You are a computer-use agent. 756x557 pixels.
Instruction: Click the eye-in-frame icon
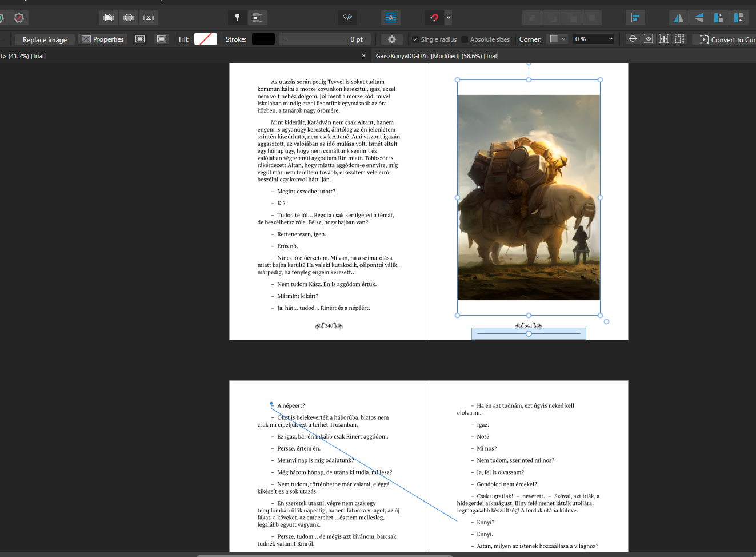click(x=649, y=39)
